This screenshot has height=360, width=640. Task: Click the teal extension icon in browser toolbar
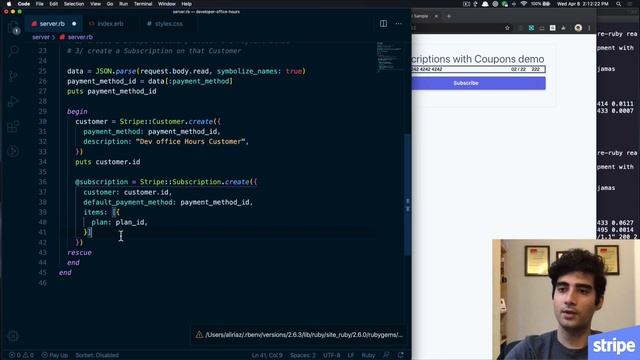[x=531, y=28]
